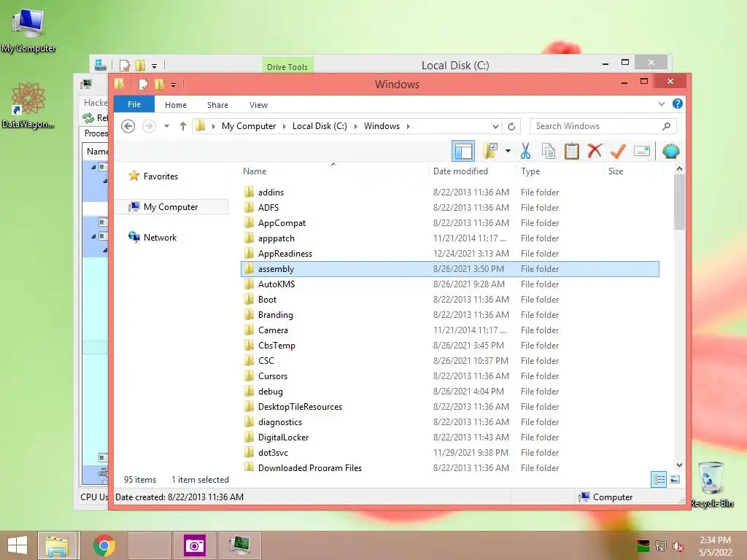
Task: Toggle the navigation pane layout icon
Action: point(463,152)
